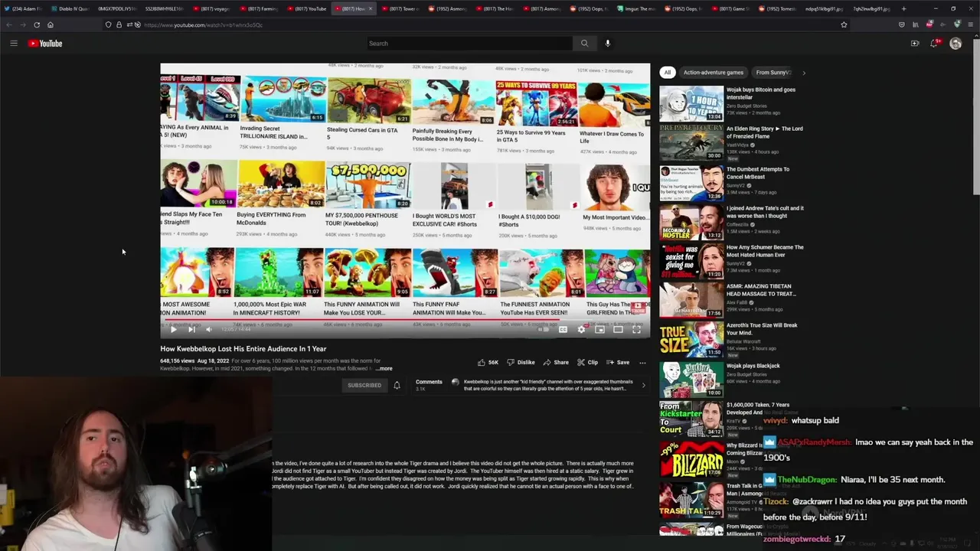Image resolution: width=980 pixels, height=551 pixels.
Task: Open $1,600,000 Taken Kickstarter video thumbnail
Action: (691, 419)
